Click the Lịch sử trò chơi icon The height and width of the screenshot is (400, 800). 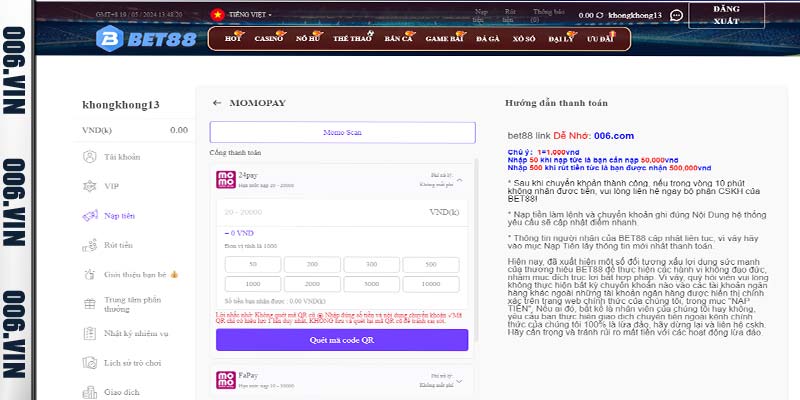click(90, 363)
